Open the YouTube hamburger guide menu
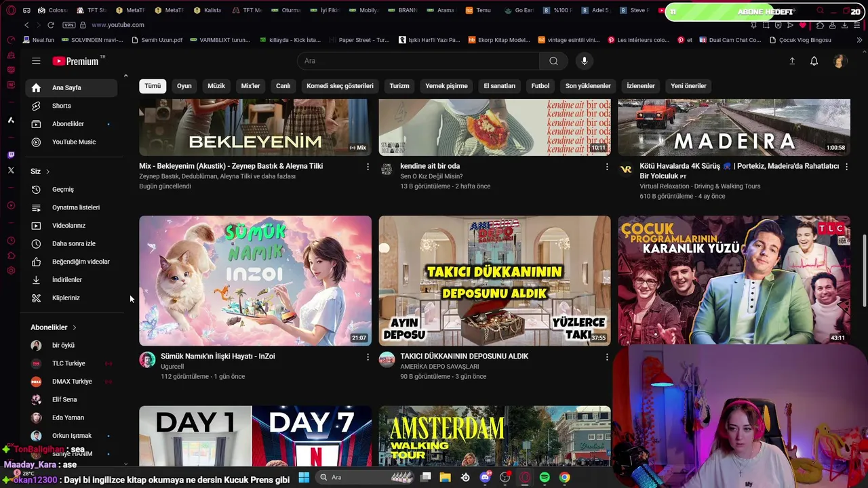868x488 pixels. tap(36, 61)
